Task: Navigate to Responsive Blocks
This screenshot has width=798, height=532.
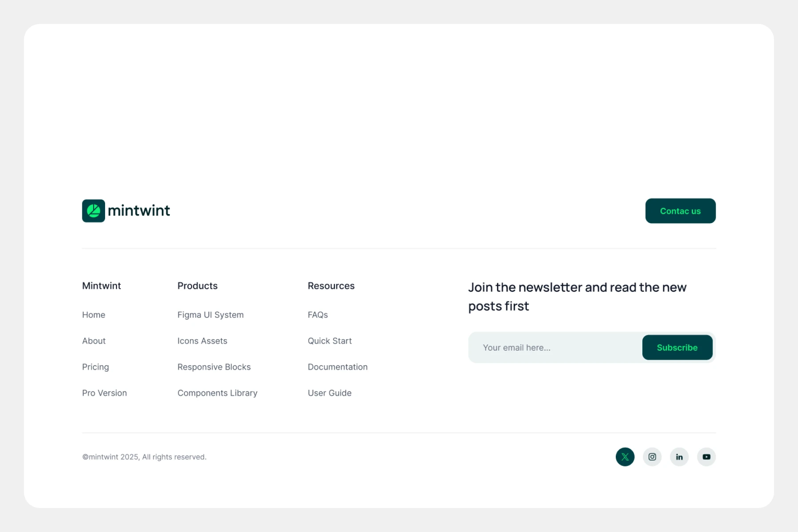Action: pos(214,367)
